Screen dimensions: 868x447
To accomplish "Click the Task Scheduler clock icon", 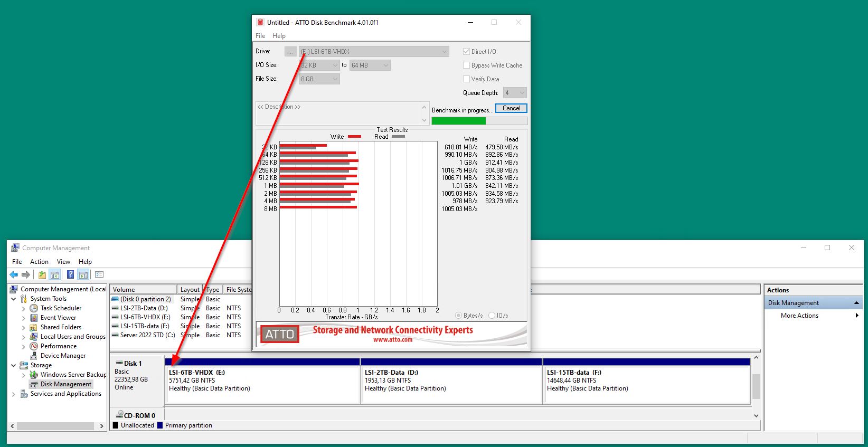I will (34, 308).
